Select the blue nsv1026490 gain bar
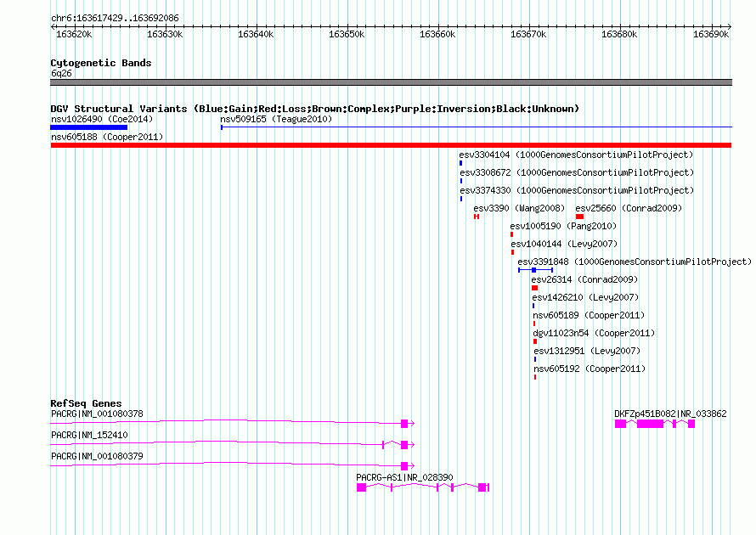 click(88, 127)
